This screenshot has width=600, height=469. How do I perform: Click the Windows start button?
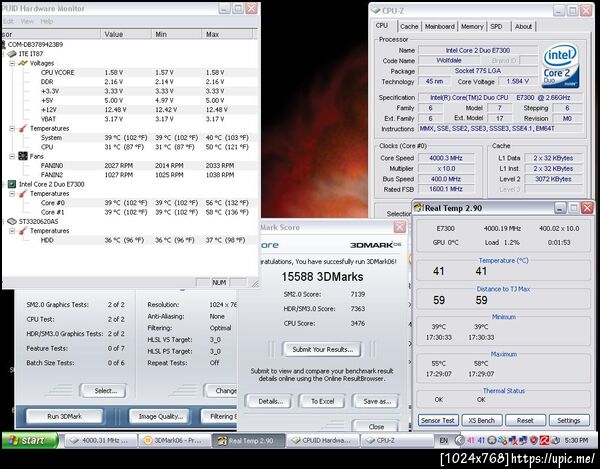(x=30, y=440)
